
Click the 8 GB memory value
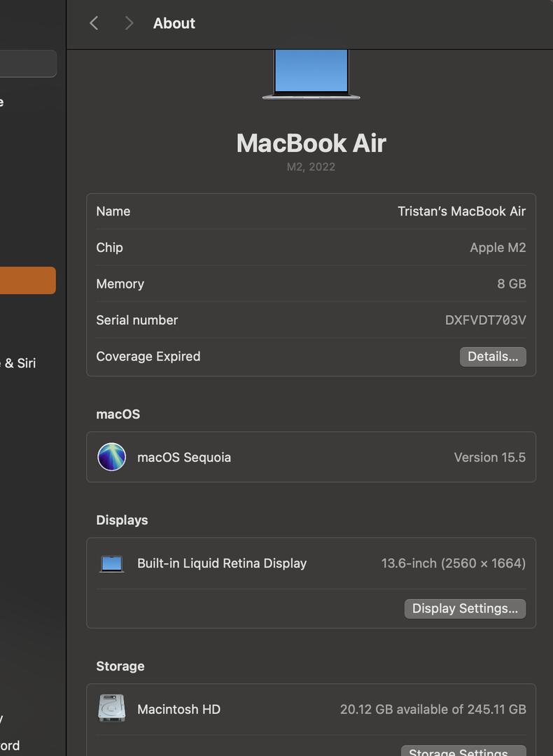tap(511, 283)
